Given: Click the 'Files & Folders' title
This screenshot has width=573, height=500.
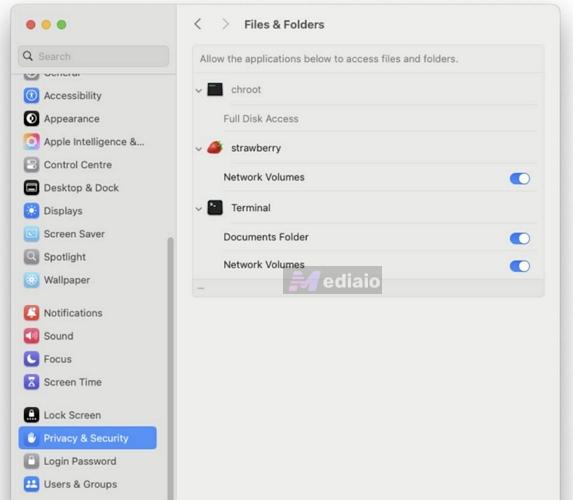Looking at the screenshot, I should pyautogui.click(x=284, y=24).
